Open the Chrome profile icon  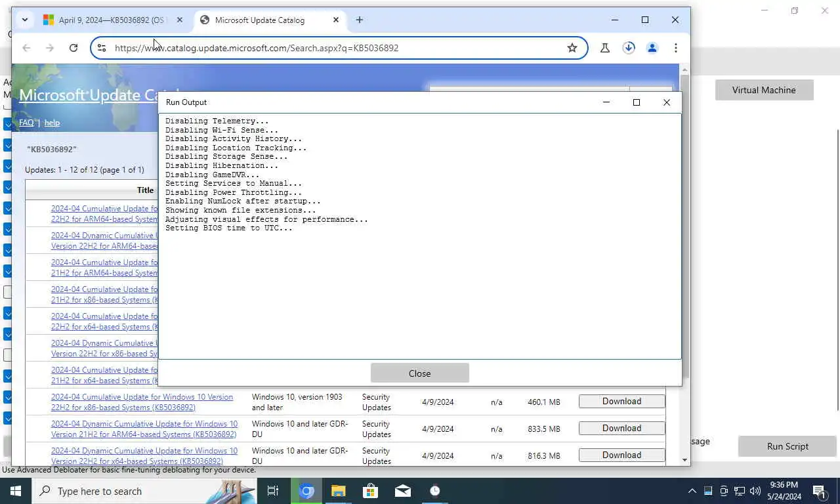[x=652, y=48]
